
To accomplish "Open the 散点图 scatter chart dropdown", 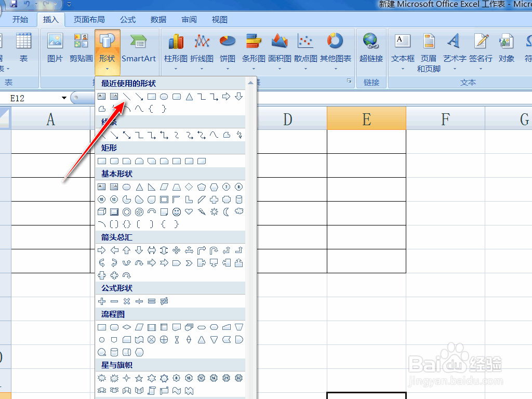I will click(x=305, y=51).
